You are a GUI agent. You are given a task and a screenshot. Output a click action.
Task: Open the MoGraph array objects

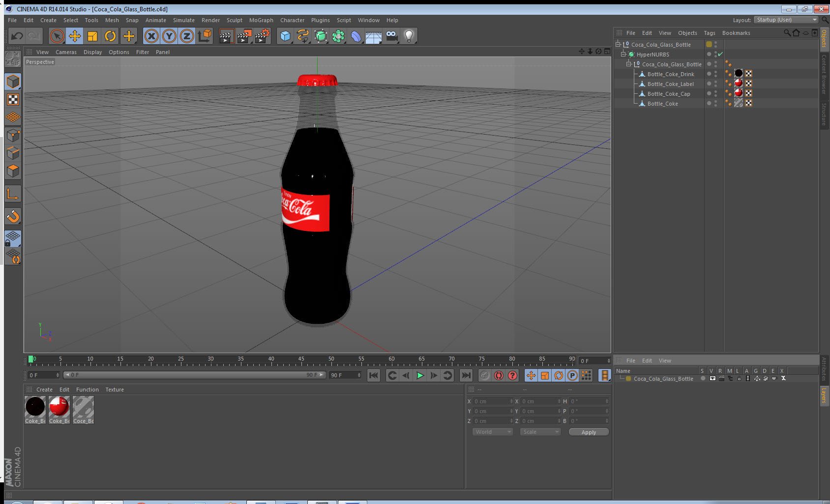point(338,36)
